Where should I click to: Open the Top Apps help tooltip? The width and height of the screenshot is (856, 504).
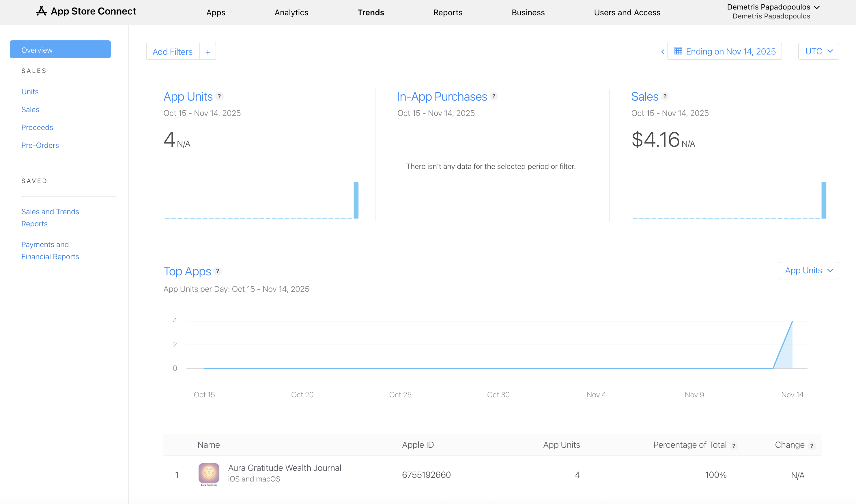pos(218,271)
